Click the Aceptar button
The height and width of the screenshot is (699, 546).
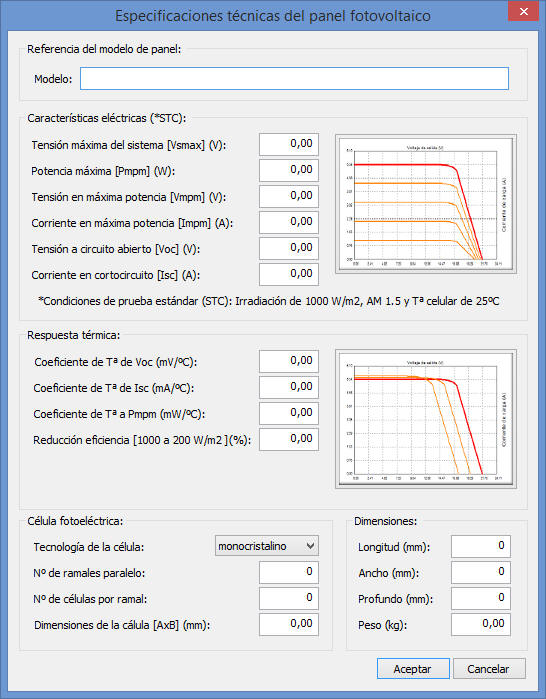pyautogui.click(x=413, y=668)
